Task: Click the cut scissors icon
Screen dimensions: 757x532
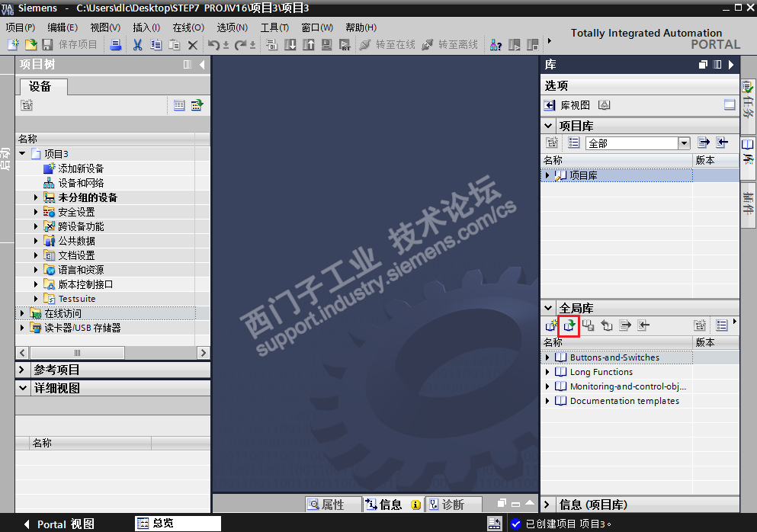Action: click(137, 45)
